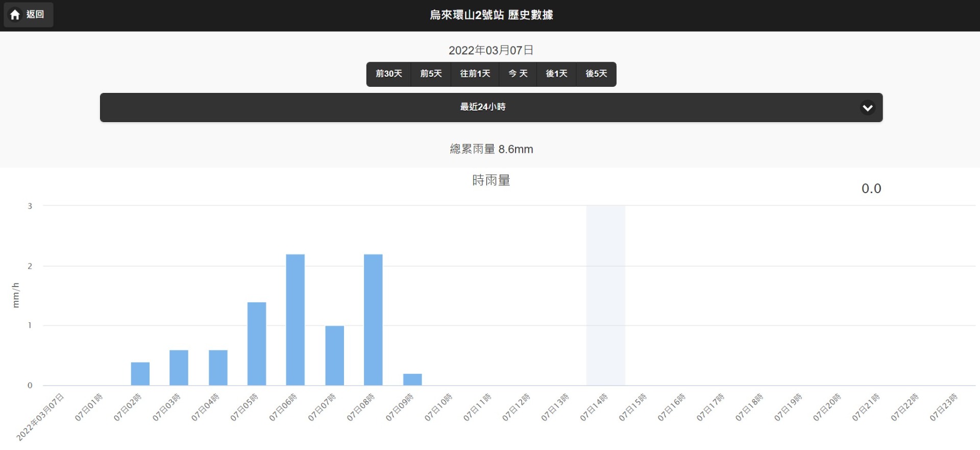Click the 07日04時 rainfall bar

[x=218, y=368]
